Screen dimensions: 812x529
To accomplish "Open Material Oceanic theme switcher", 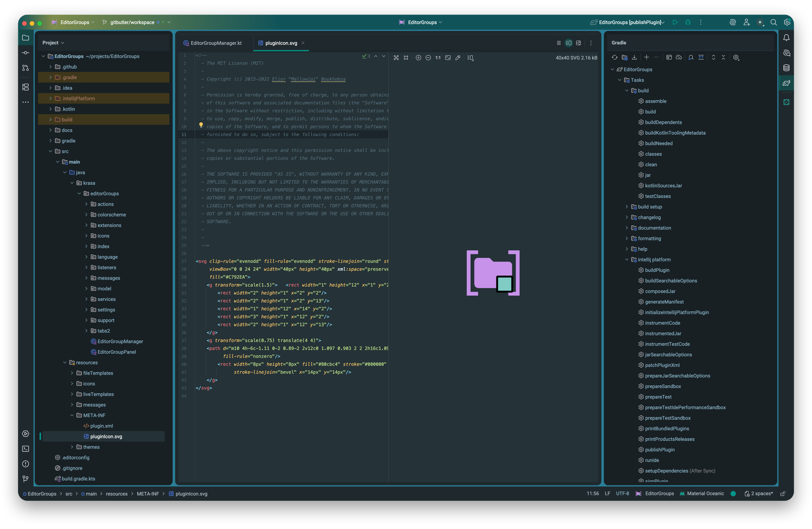I will click(x=702, y=494).
